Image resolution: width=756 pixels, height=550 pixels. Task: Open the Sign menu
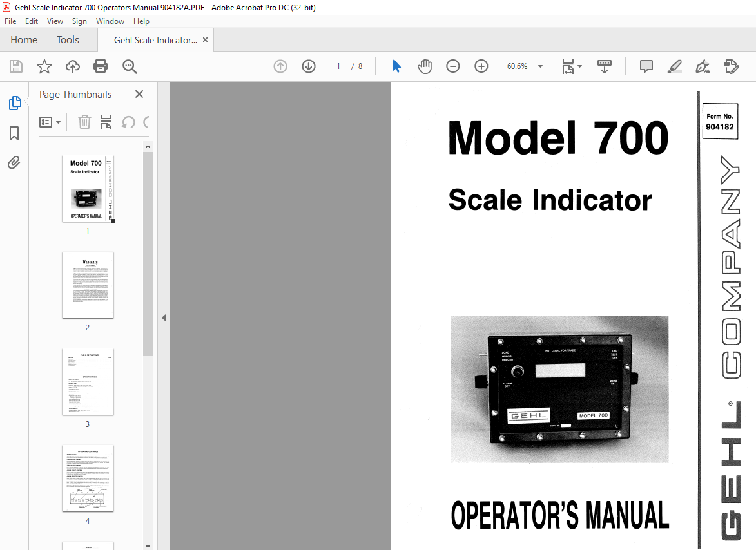click(x=79, y=21)
